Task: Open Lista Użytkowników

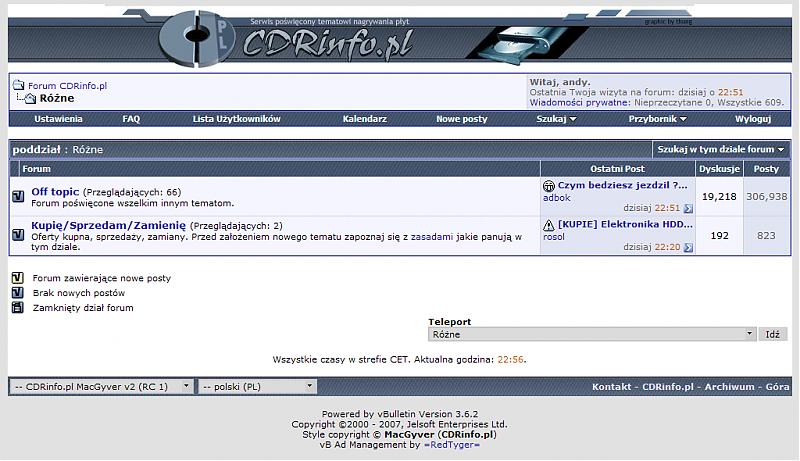Action: (237, 119)
